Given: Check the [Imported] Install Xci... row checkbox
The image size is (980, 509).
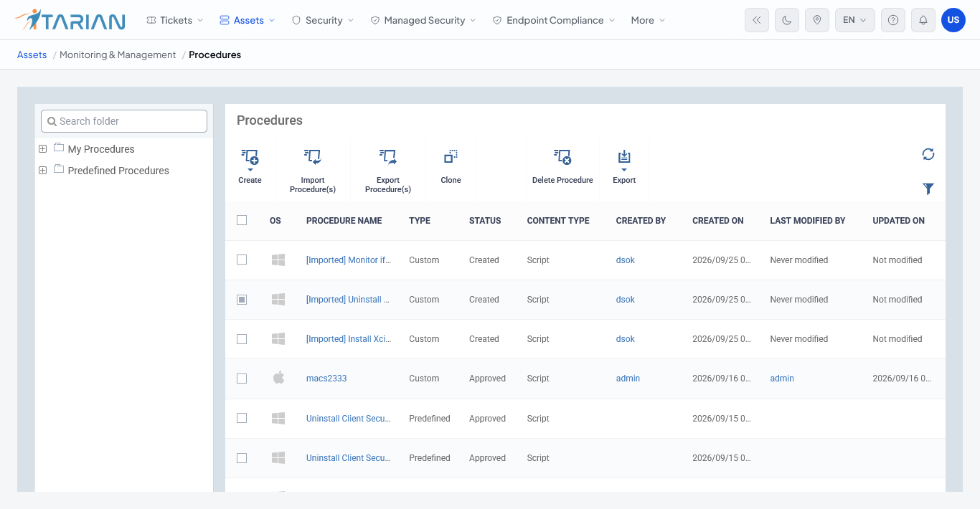Looking at the screenshot, I should coord(242,338).
